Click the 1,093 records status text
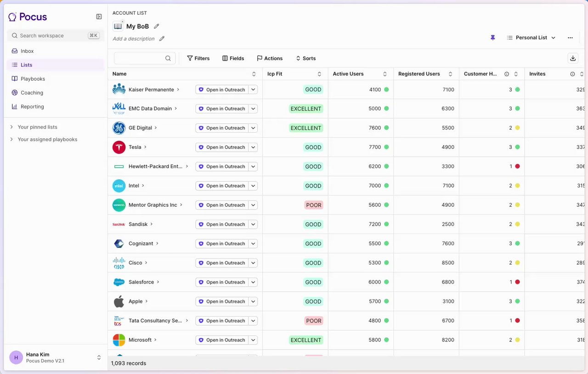The image size is (588, 374). [x=129, y=363]
